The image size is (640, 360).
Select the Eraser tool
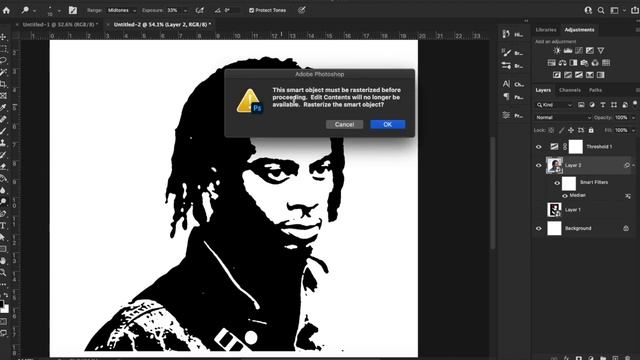click(x=3, y=167)
